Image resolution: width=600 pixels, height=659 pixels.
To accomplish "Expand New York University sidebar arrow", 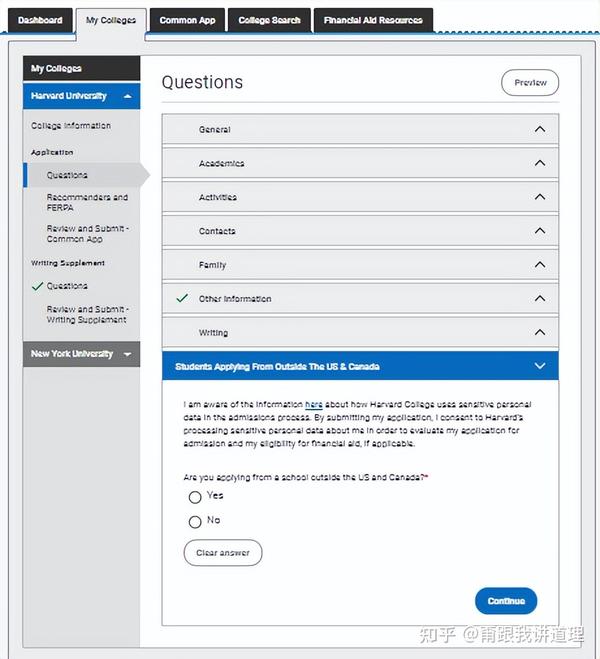I will [128, 355].
